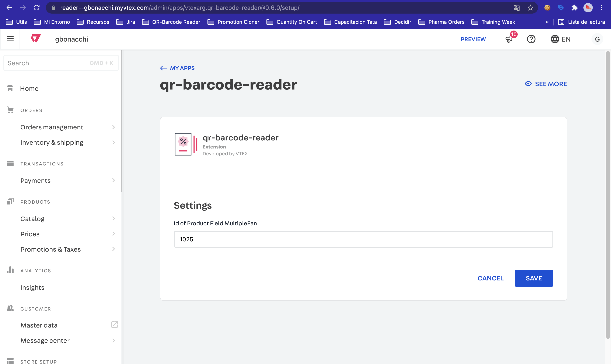Open Master data in a new window
The image size is (611, 364).
(115, 325)
